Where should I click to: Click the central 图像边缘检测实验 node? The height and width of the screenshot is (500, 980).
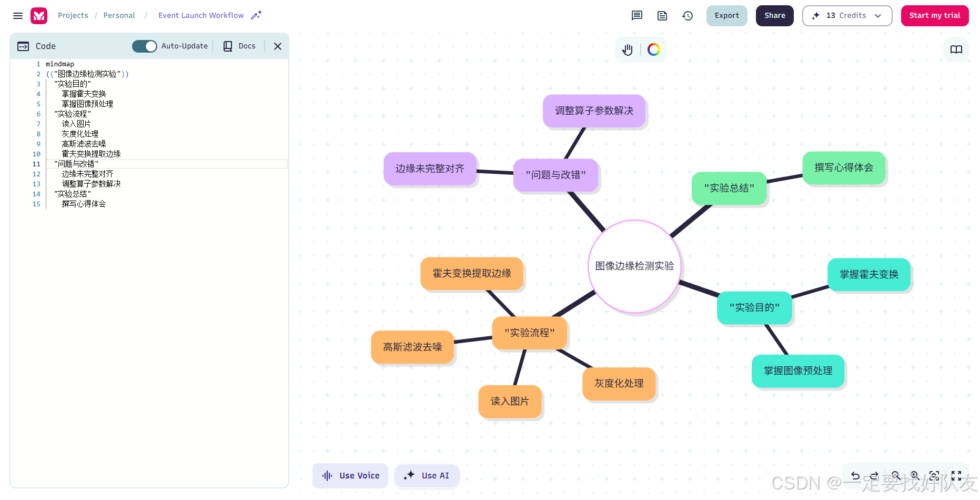click(x=635, y=266)
